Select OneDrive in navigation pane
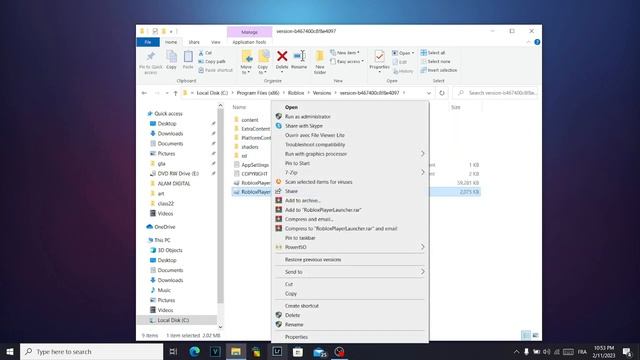 click(x=164, y=227)
